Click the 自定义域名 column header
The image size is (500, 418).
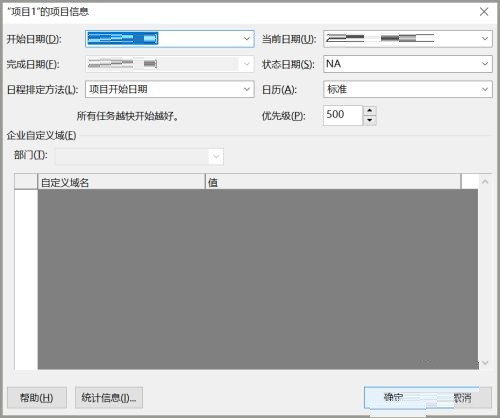[x=121, y=182]
